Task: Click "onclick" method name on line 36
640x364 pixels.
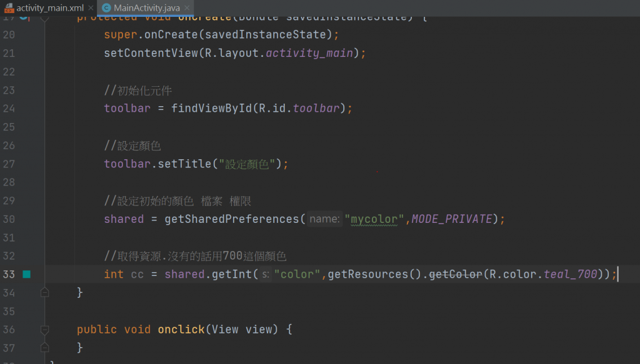Action: [x=181, y=330]
